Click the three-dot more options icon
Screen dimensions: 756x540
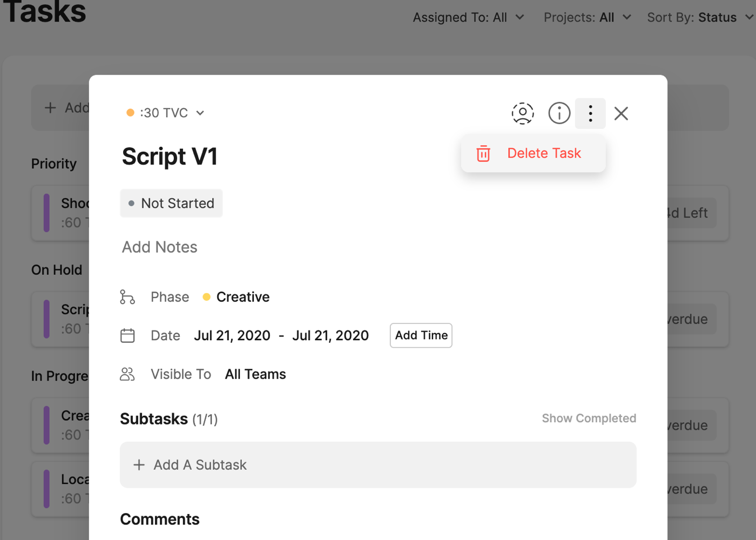click(590, 113)
